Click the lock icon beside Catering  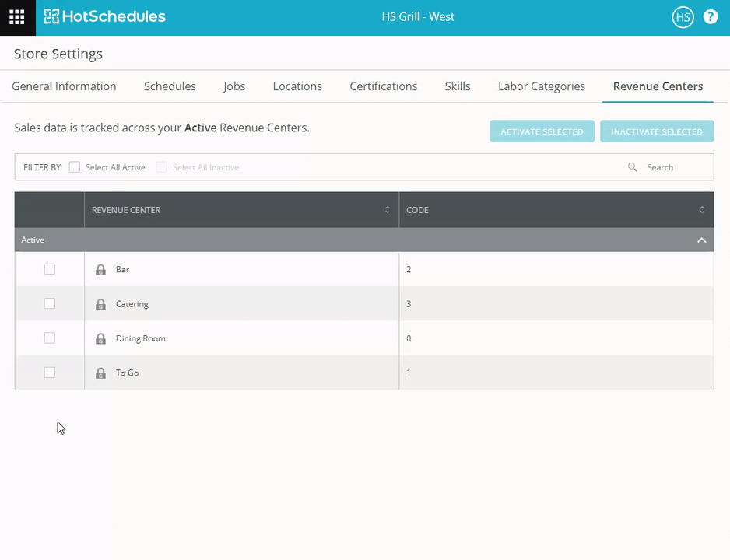coord(100,304)
